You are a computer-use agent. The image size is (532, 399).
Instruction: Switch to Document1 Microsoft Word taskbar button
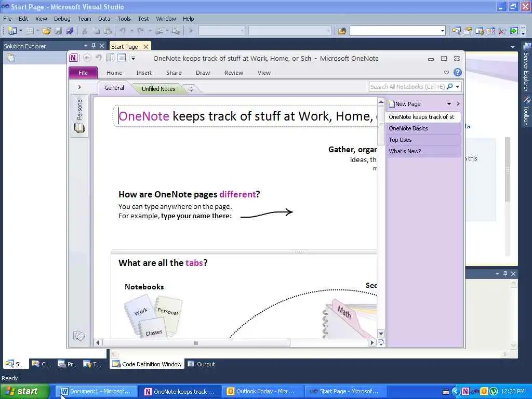click(96, 391)
